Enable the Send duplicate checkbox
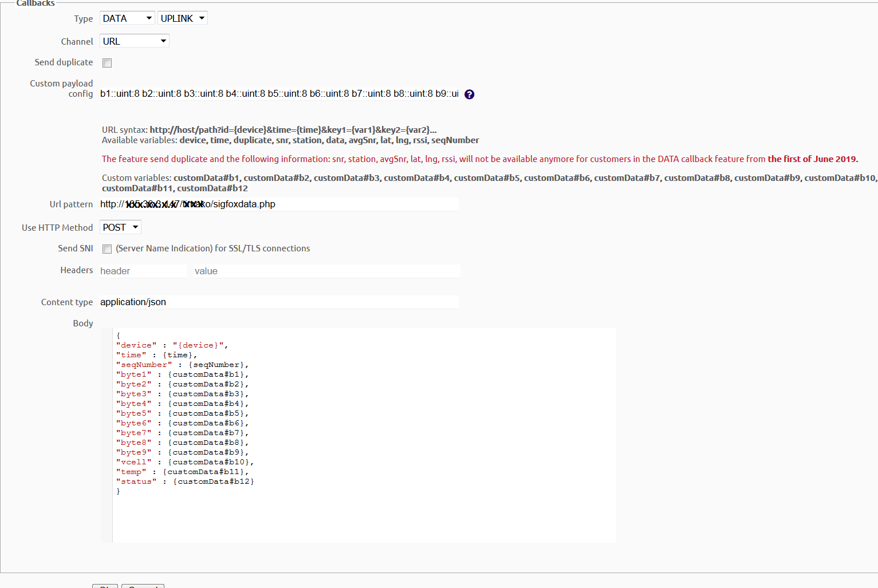This screenshot has width=878, height=588. pos(107,63)
